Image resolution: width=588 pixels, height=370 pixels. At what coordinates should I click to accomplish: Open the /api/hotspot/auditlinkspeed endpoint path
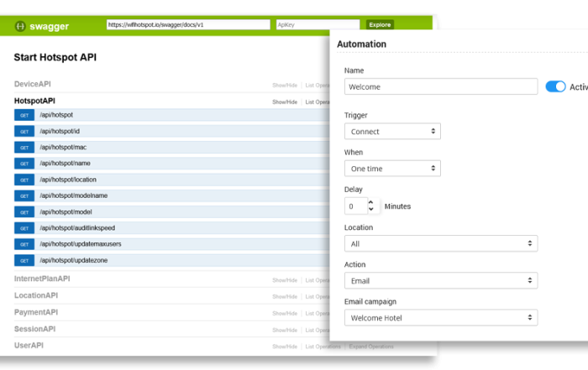coord(77,227)
